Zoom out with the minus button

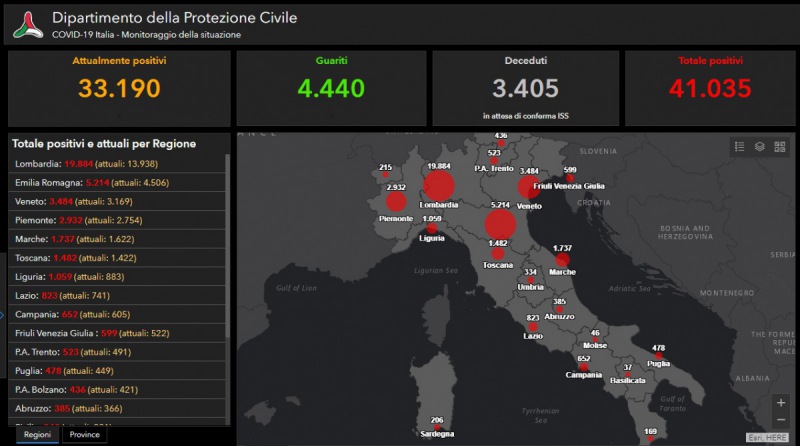pyautogui.click(x=780, y=421)
